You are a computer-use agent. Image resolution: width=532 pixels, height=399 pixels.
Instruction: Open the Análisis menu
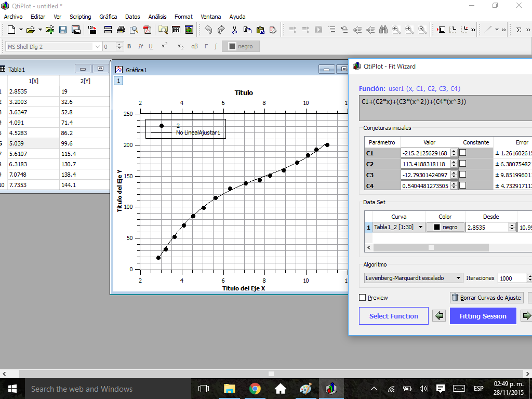click(157, 17)
